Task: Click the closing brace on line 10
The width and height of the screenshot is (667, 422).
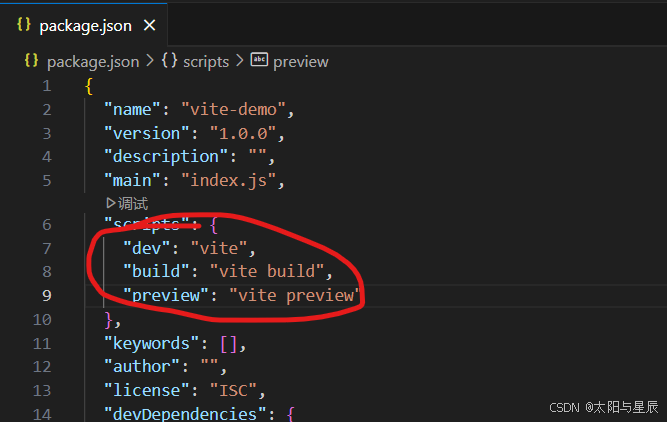Action: point(109,320)
